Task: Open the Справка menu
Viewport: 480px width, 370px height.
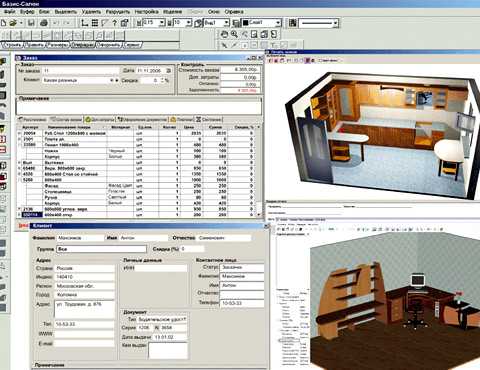Action: click(x=234, y=12)
